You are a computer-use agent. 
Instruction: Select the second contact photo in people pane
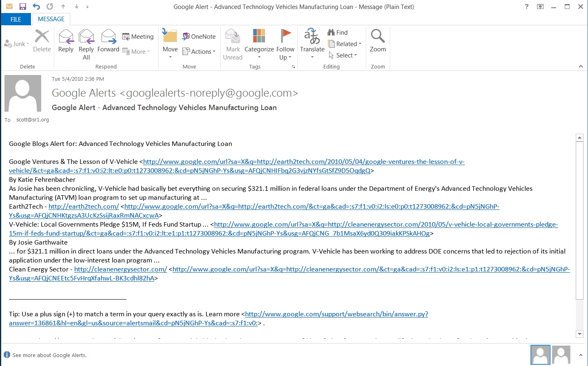pos(561,355)
